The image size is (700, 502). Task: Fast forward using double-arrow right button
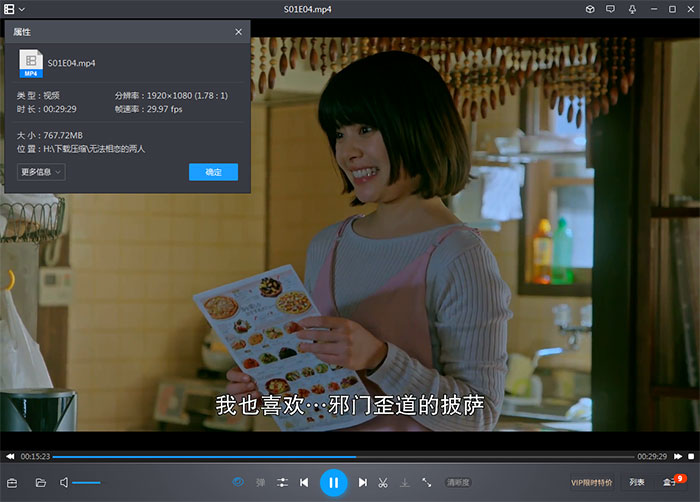pyautogui.click(x=678, y=456)
